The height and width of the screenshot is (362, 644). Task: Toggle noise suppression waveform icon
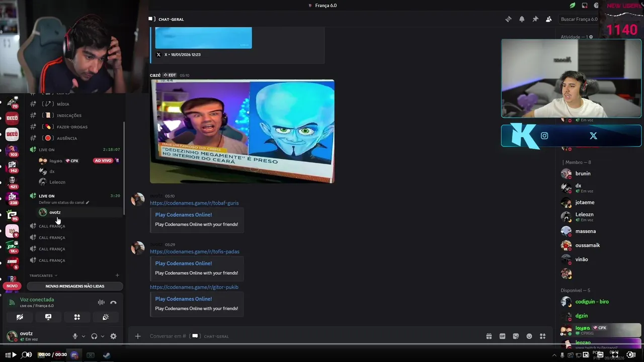coord(101,302)
